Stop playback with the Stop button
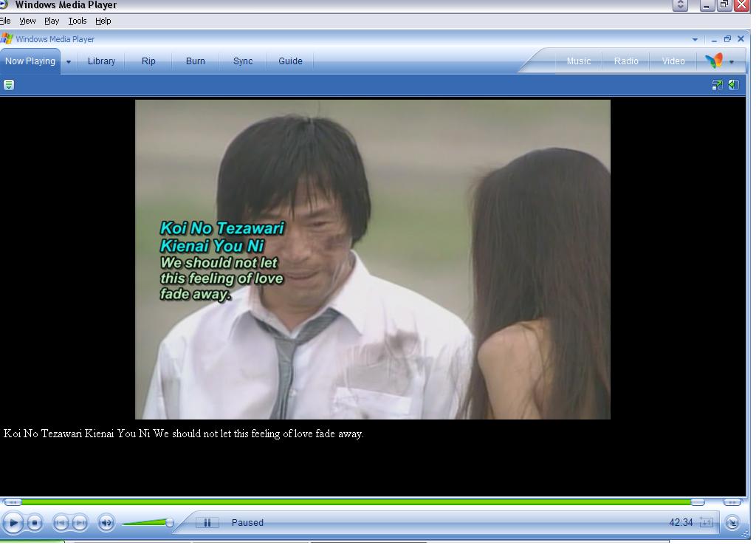 coord(35,522)
